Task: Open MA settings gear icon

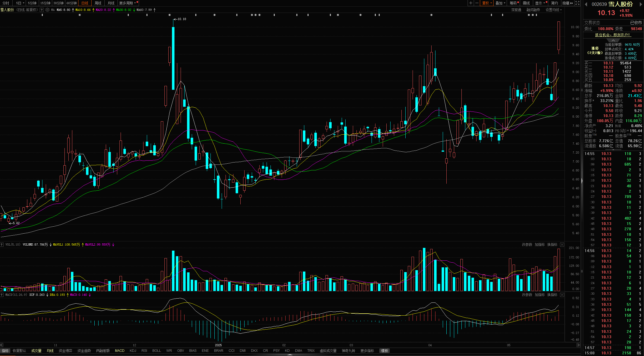Action: 47,10
